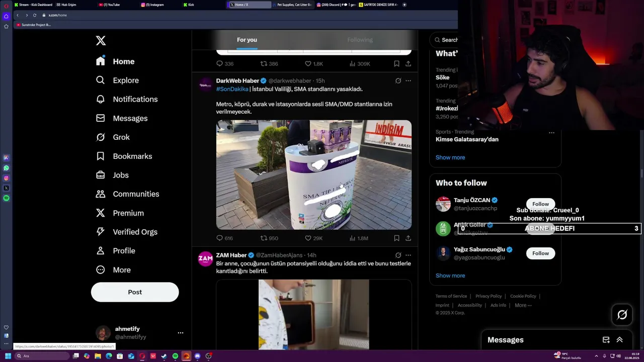Go to the Explore page

[117, 80]
